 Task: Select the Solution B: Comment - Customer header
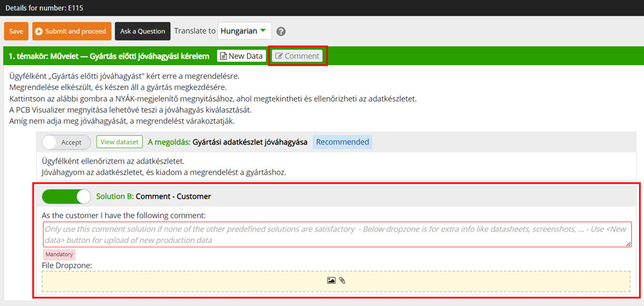pos(153,196)
